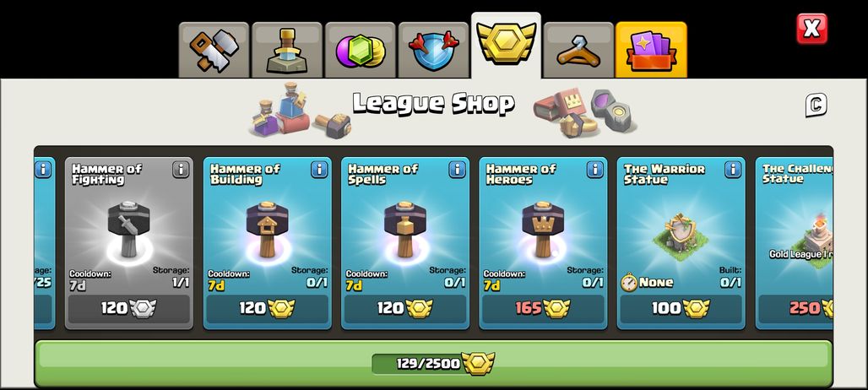Open the gems and coins resources tab
Image resolution: width=868 pixels, height=390 pixels.
(x=360, y=50)
